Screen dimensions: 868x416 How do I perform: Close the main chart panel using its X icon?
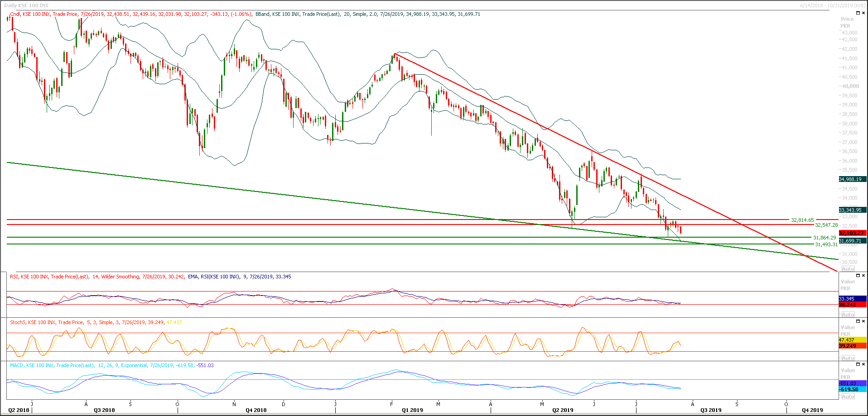pyautogui.click(x=863, y=13)
